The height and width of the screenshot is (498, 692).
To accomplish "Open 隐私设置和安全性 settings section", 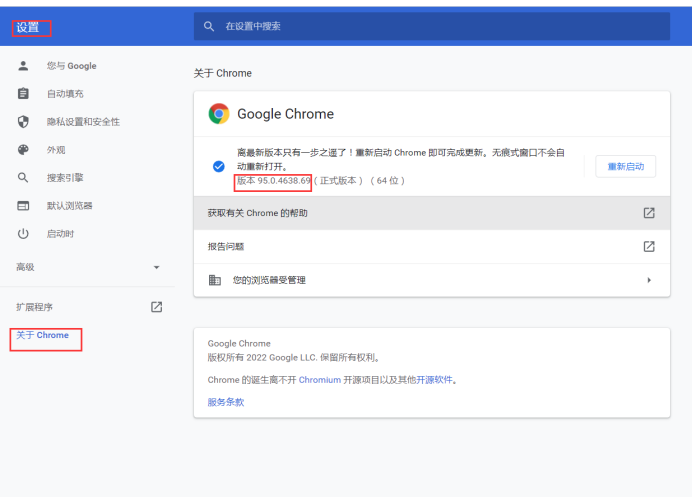I will coord(83,122).
